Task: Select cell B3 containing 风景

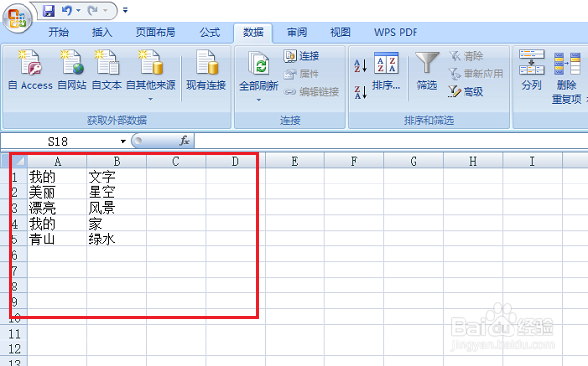Action: [x=117, y=208]
